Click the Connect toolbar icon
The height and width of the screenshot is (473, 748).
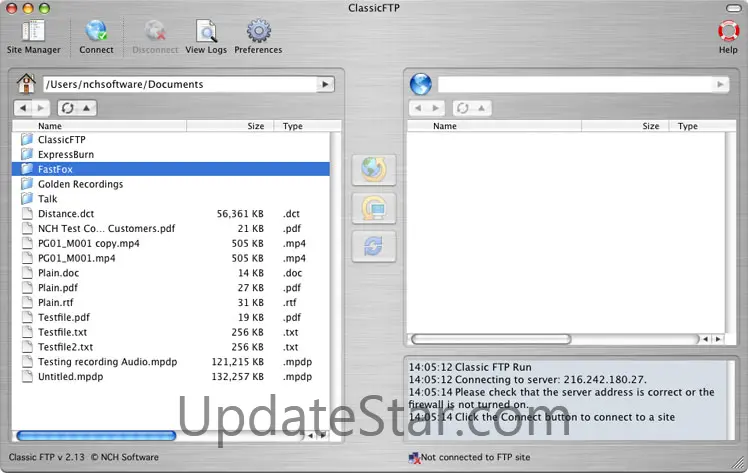pyautogui.click(x=96, y=37)
